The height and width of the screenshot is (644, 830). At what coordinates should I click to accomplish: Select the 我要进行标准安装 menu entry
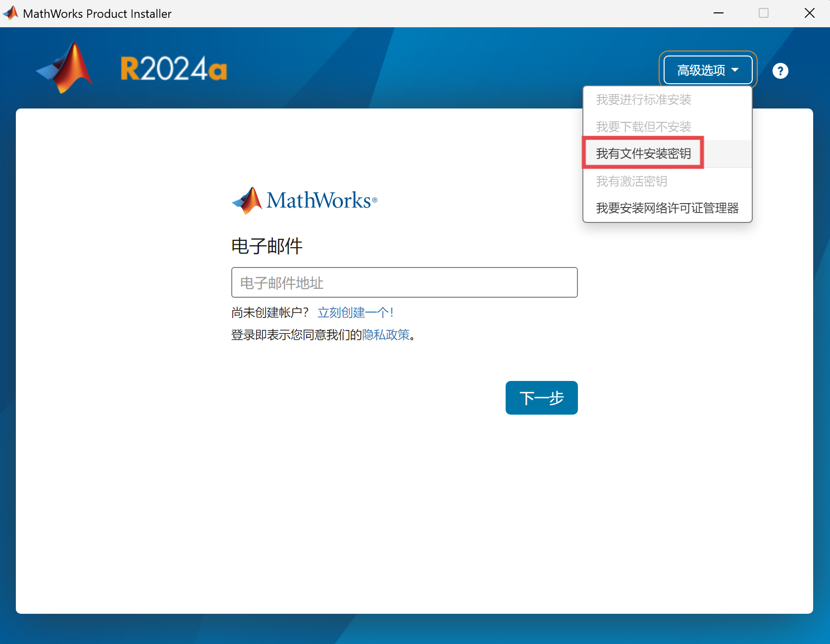[x=644, y=100]
